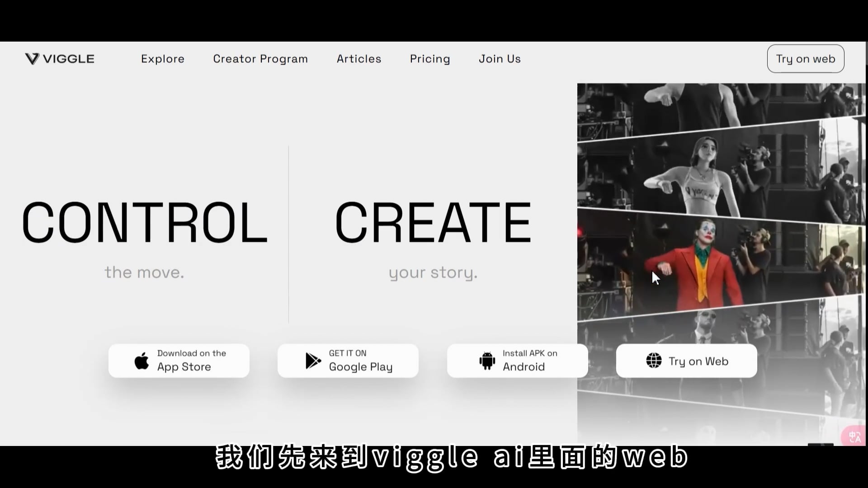Get it on Google Play button
The image size is (868, 488).
[348, 361]
